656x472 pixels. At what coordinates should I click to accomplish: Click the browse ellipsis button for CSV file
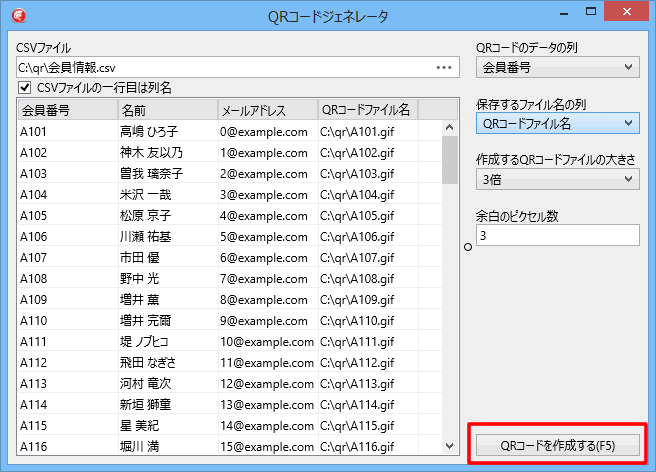pos(444,67)
